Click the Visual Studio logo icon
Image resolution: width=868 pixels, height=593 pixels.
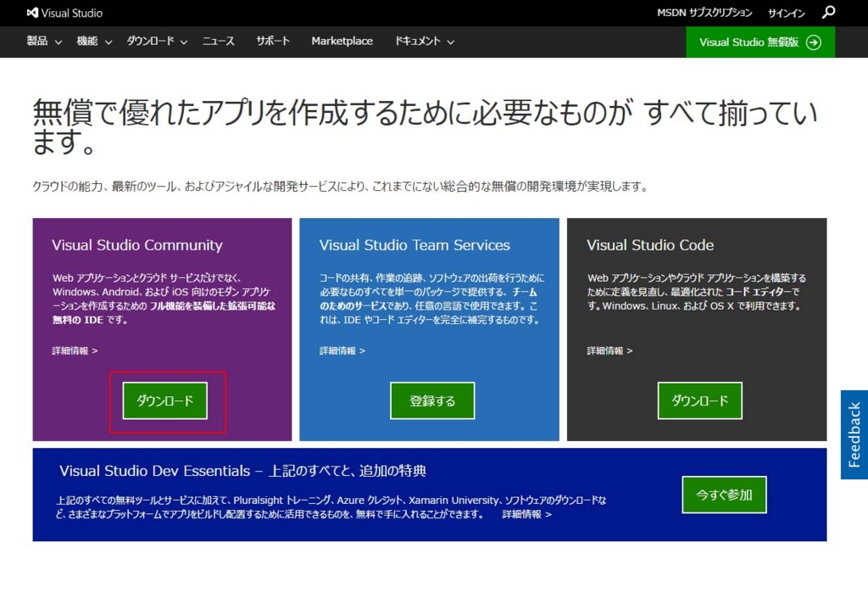point(33,12)
